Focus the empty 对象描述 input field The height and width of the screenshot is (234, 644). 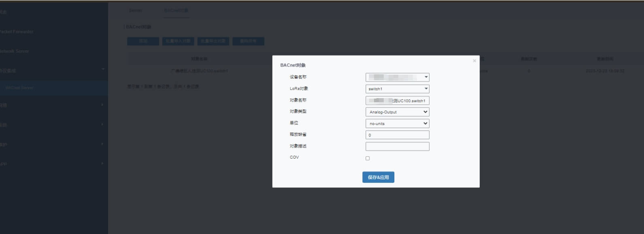(397, 146)
